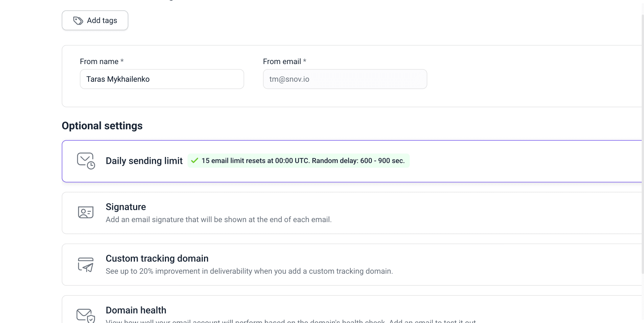Focus the From name field with Taras Mykhailenko
This screenshot has width=644, height=323.
click(x=162, y=79)
